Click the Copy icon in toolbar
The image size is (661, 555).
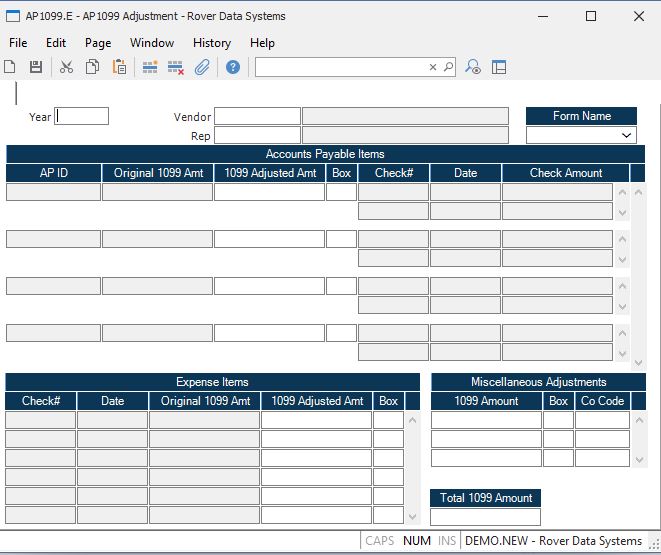coord(92,67)
